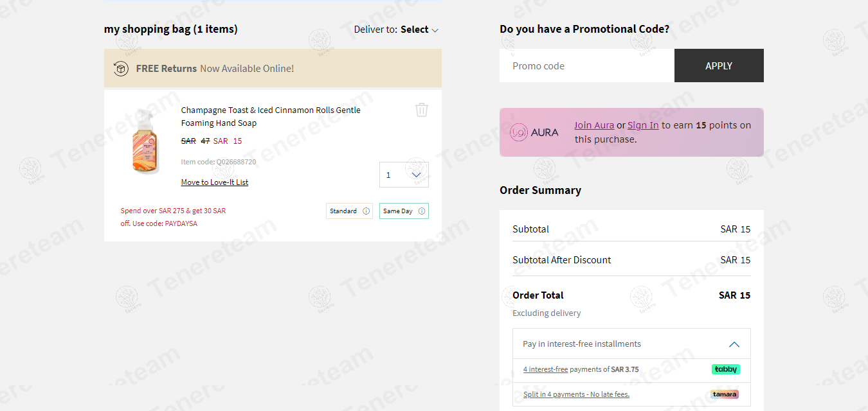Click the tamara payment logo
The height and width of the screenshot is (411, 868).
click(725, 394)
